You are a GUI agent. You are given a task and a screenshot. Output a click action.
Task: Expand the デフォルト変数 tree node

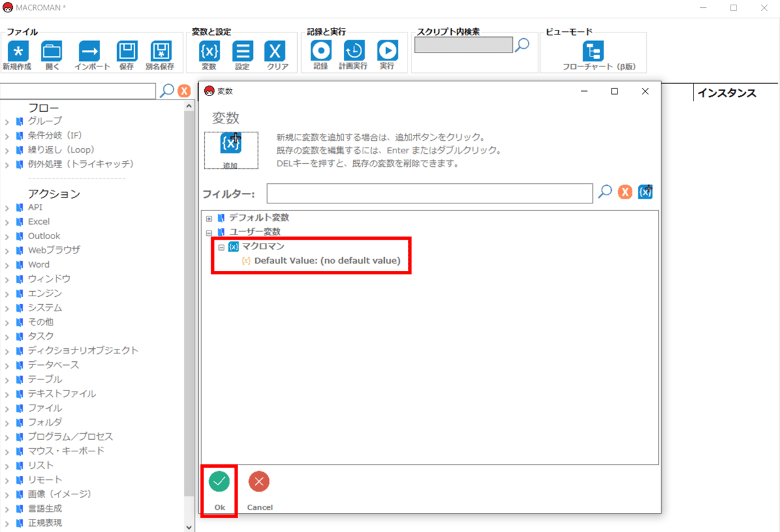pos(209,218)
